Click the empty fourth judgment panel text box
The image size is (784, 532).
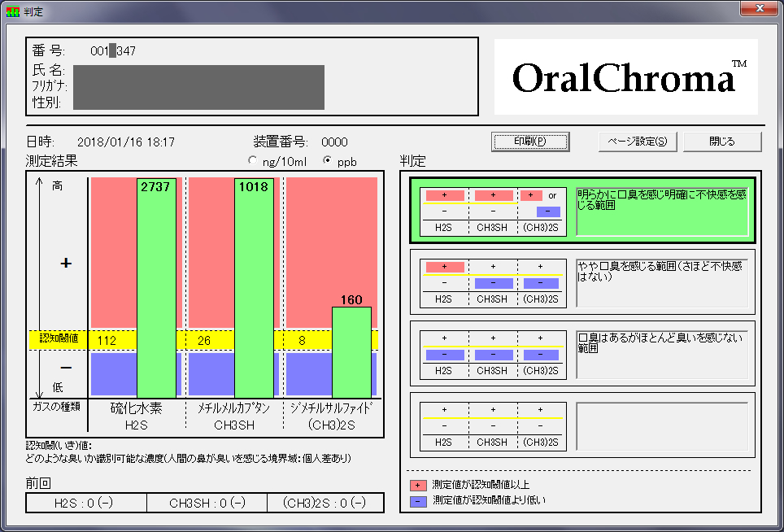point(661,425)
